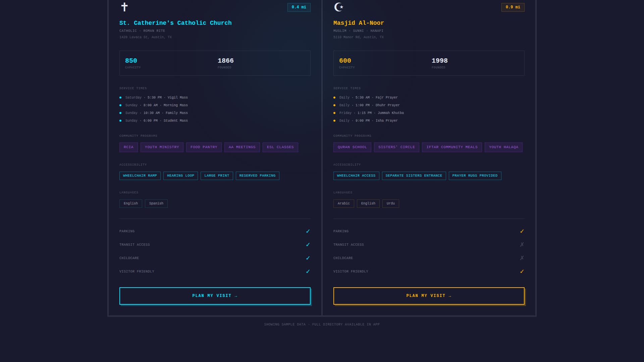The height and width of the screenshot is (362, 644).
Task: Click the Hearing Loop accessibility tag
Action: pos(180,176)
